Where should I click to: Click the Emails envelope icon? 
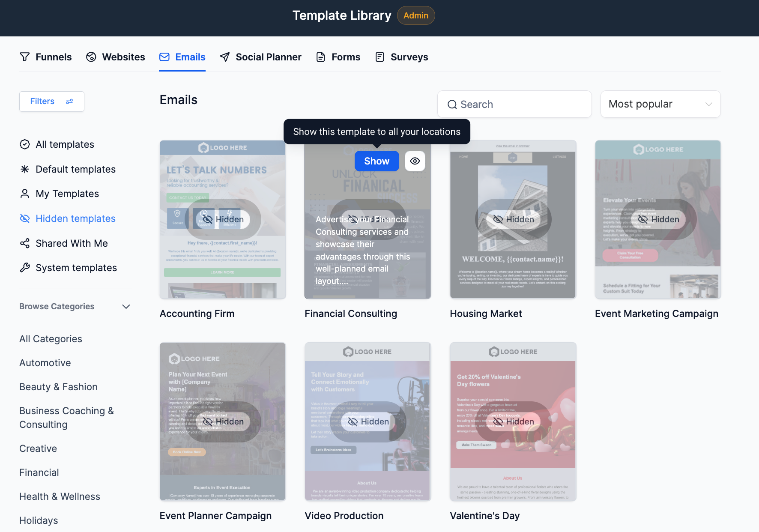(164, 57)
